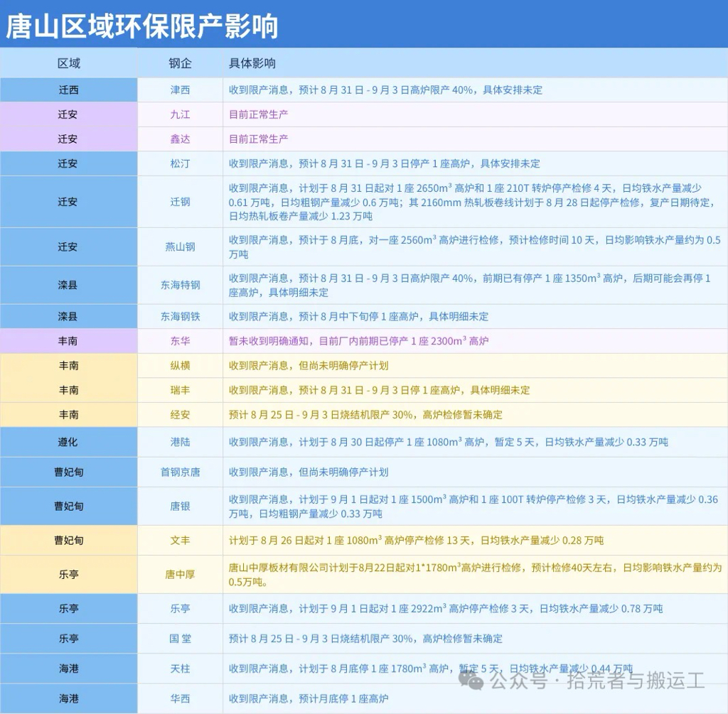Select 经安's 烧结机限产 30% impact text
The image size is (728, 714).
(x=365, y=415)
